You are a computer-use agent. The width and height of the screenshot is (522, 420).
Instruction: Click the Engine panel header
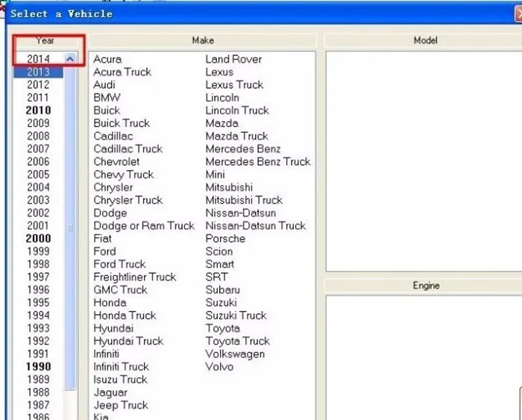[x=426, y=286]
